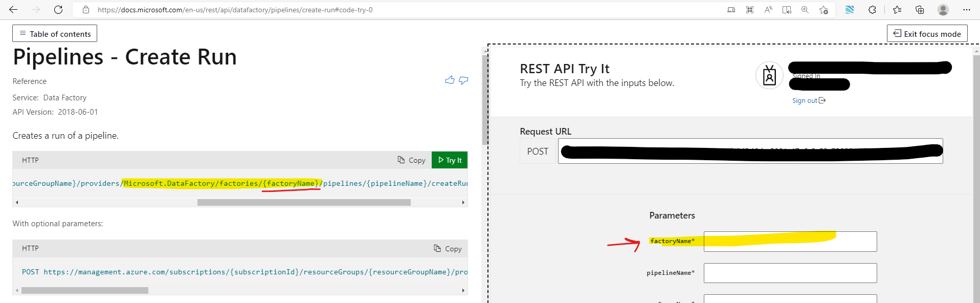Copy the optional parameters HTTP block
Viewport: 980px width, 303px height.
click(x=448, y=249)
